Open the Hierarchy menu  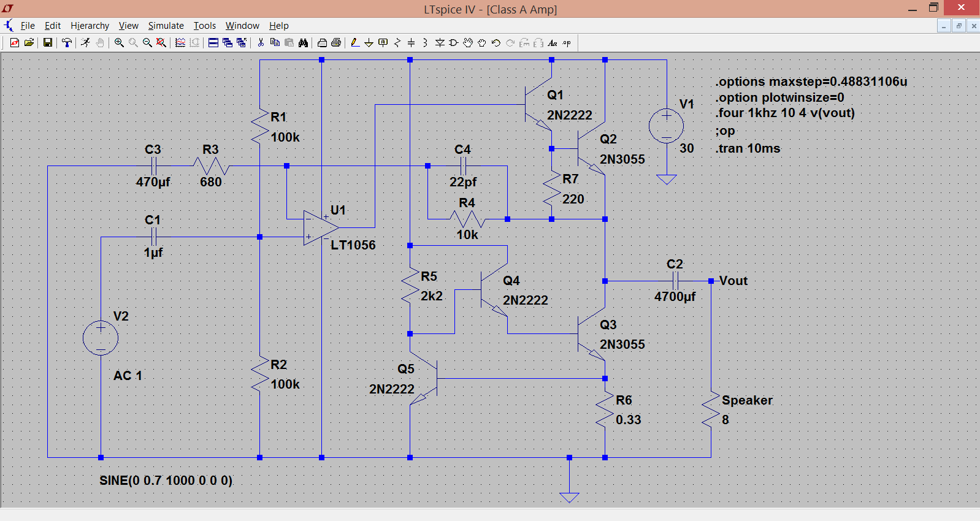pyautogui.click(x=90, y=26)
